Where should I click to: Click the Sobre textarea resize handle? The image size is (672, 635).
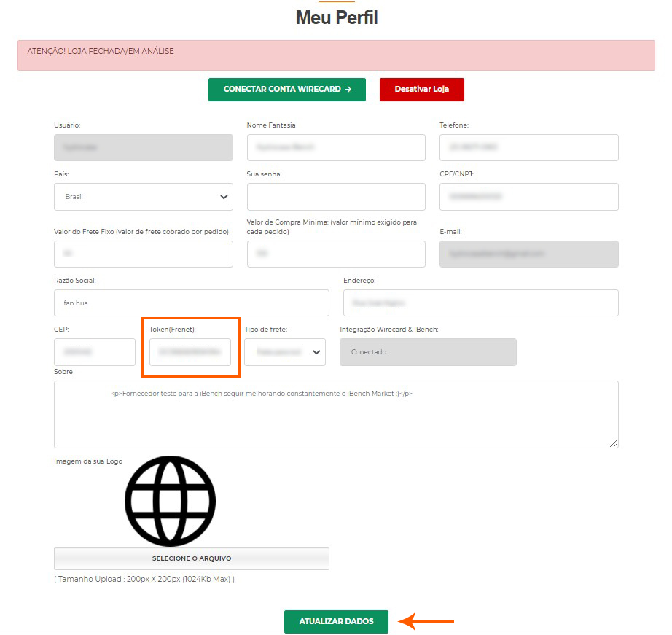click(614, 443)
